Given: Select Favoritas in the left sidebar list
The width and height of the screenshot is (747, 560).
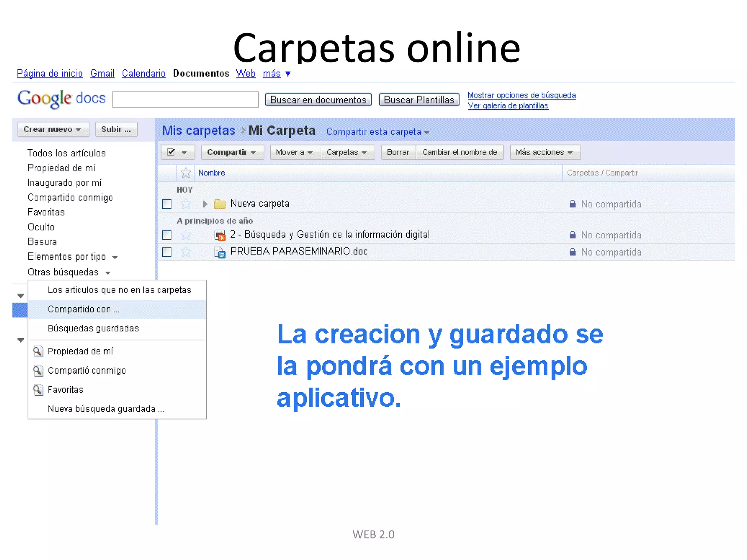Looking at the screenshot, I should tap(46, 212).
